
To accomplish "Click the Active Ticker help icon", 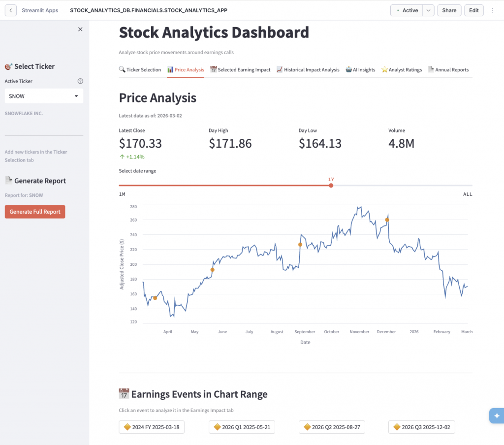I will tap(80, 81).
